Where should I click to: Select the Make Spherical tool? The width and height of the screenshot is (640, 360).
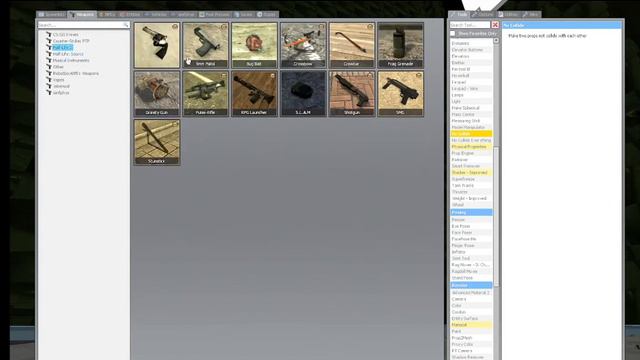tap(471, 108)
